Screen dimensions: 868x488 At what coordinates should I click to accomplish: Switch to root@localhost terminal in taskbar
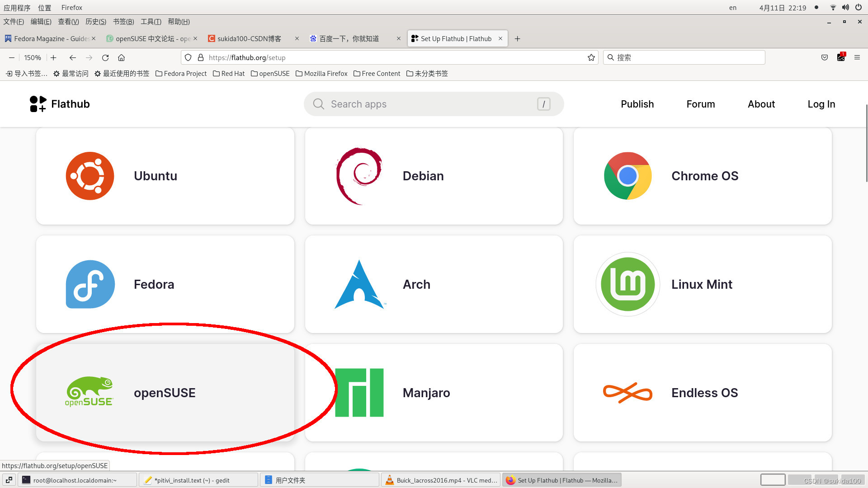click(77, 480)
